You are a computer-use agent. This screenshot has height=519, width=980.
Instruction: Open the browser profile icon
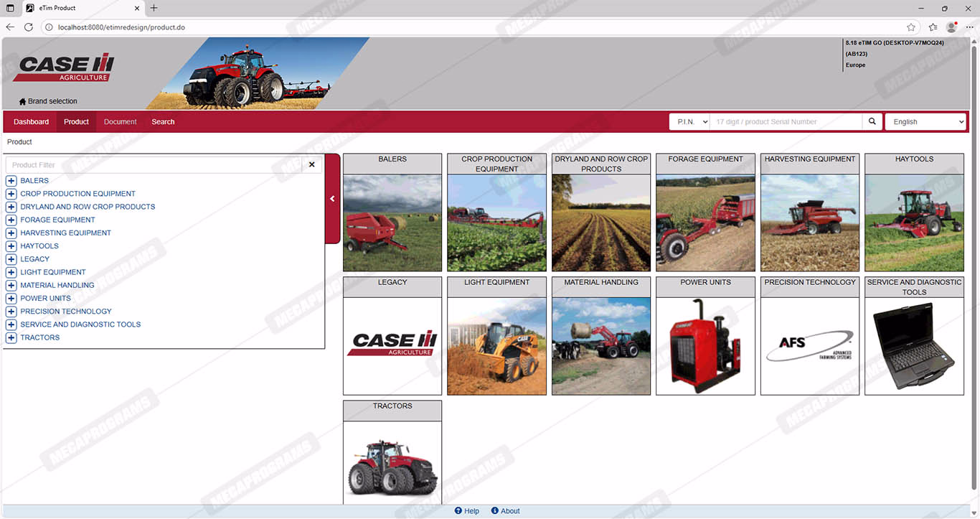pos(951,27)
